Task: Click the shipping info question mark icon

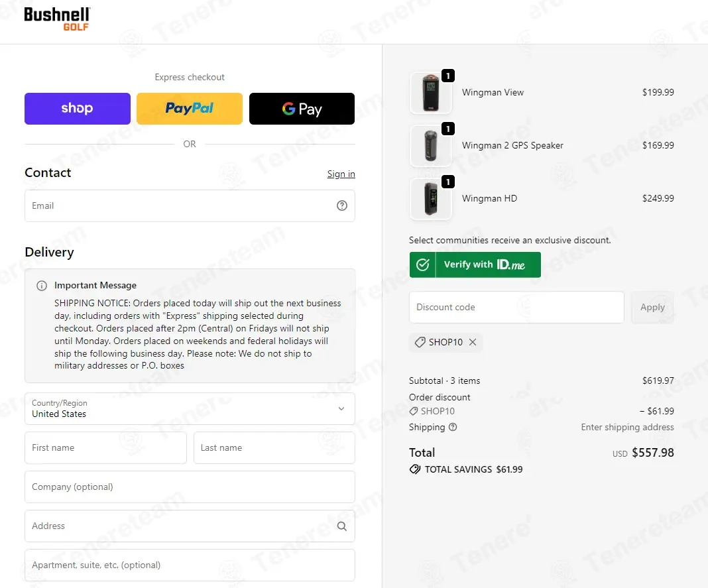Action: [x=452, y=427]
